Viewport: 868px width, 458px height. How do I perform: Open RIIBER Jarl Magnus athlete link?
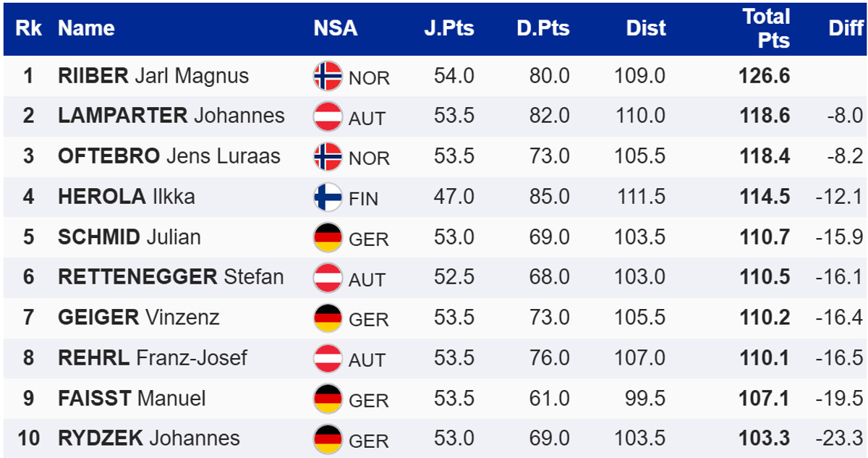click(153, 76)
